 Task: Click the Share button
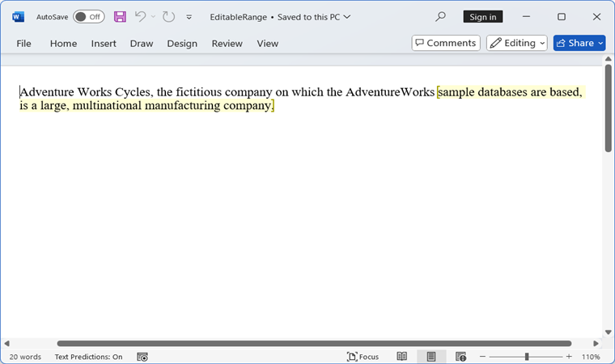(x=579, y=43)
